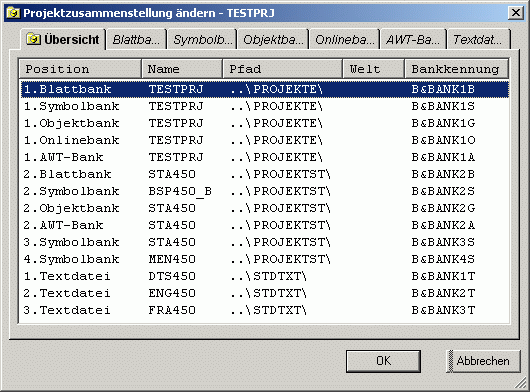Click the name DTS450
Viewport: 530px width, 392px height.
pyautogui.click(x=172, y=276)
